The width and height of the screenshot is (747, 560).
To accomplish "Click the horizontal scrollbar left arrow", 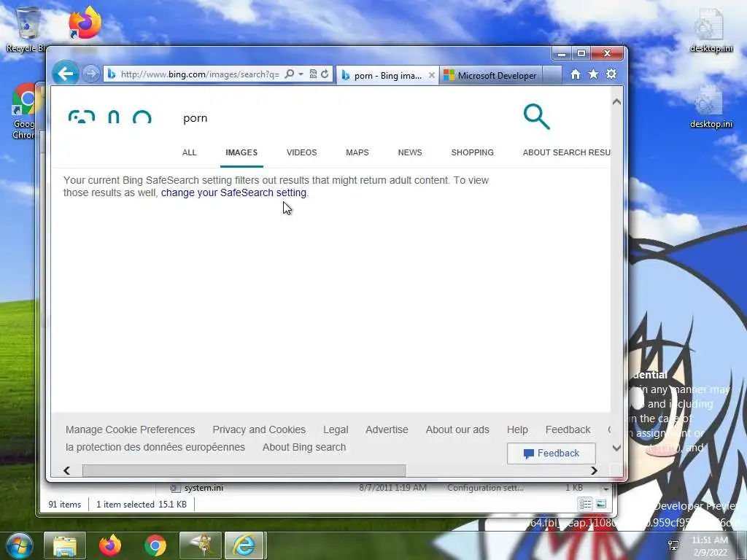I will [66, 470].
